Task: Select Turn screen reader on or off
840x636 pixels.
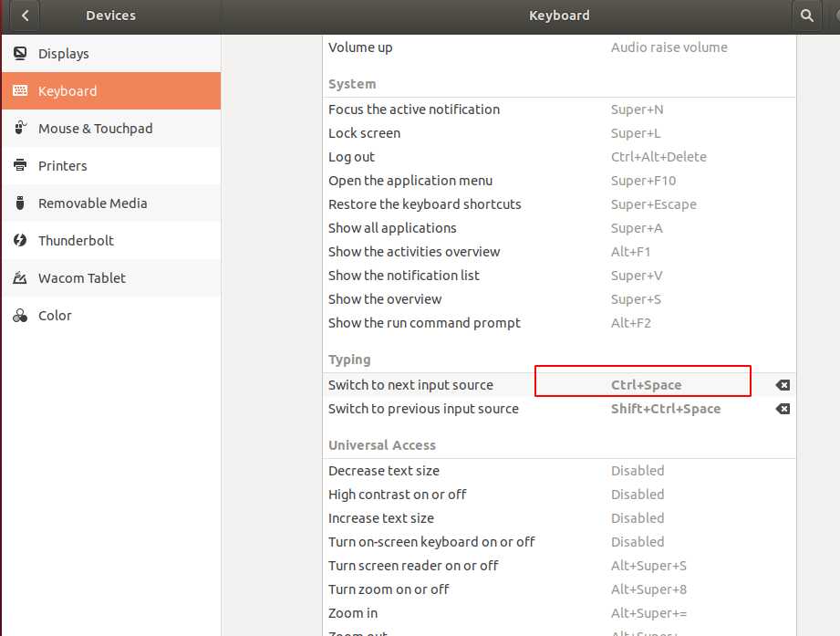Action: pyautogui.click(x=559, y=565)
